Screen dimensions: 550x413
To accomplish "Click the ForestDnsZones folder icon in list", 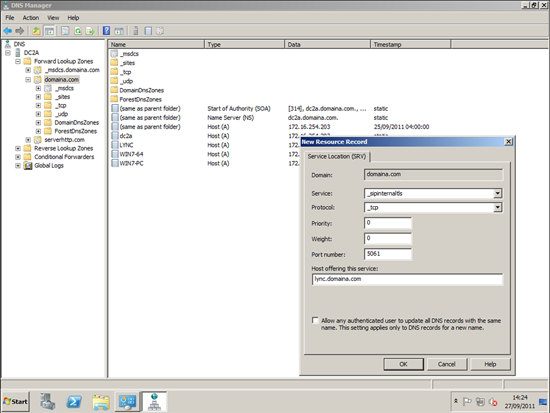I will [x=114, y=99].
